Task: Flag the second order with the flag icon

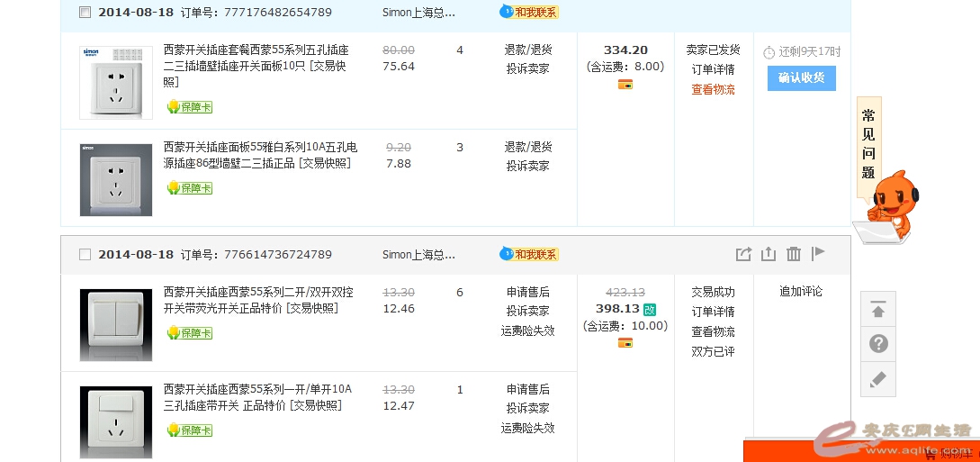Action: click(x=818, y=254)
